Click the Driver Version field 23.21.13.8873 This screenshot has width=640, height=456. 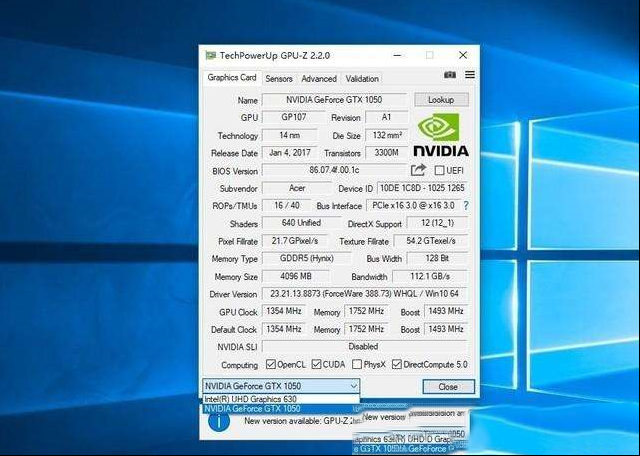coord(365,294)
